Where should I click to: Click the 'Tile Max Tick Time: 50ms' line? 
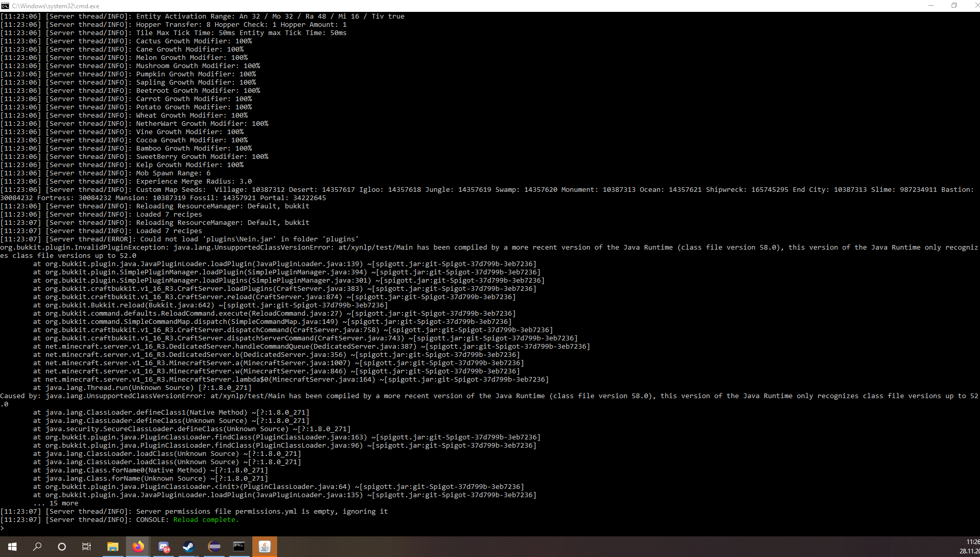pyautogui.click(x=173, y=33)
